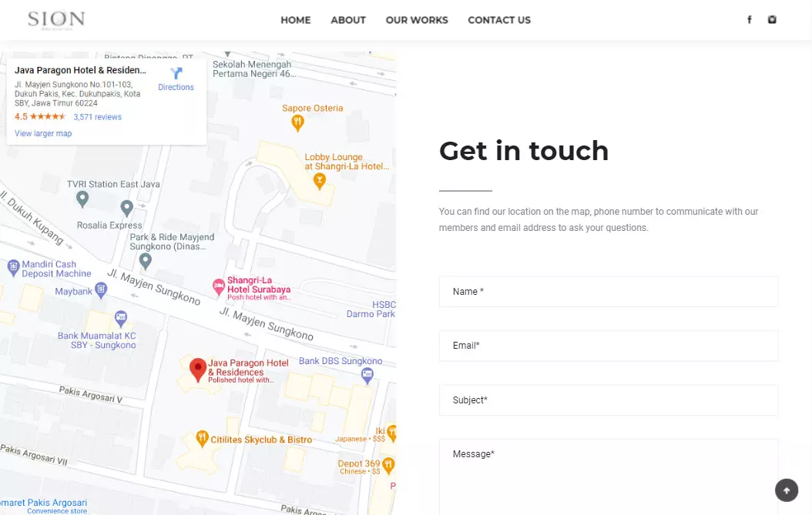The image size is (812, 515).
Task: Open the CONTACT US menu item
Action: click(x=499, y=20)
